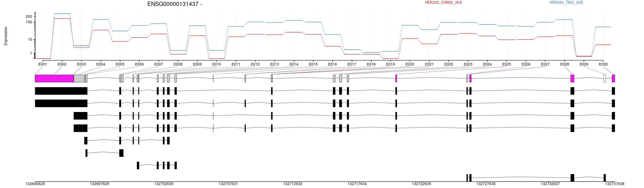Click exon label E015
The width and height of the screenshot is (644, 188).
(x=313, y=64)
